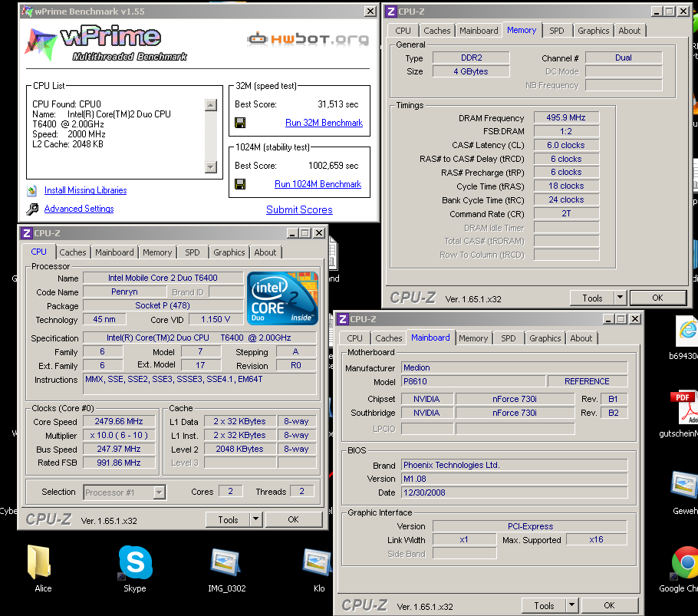Click the Manufacturer field Medion
Screen dimensions: 698x616
tap(514, 367)
